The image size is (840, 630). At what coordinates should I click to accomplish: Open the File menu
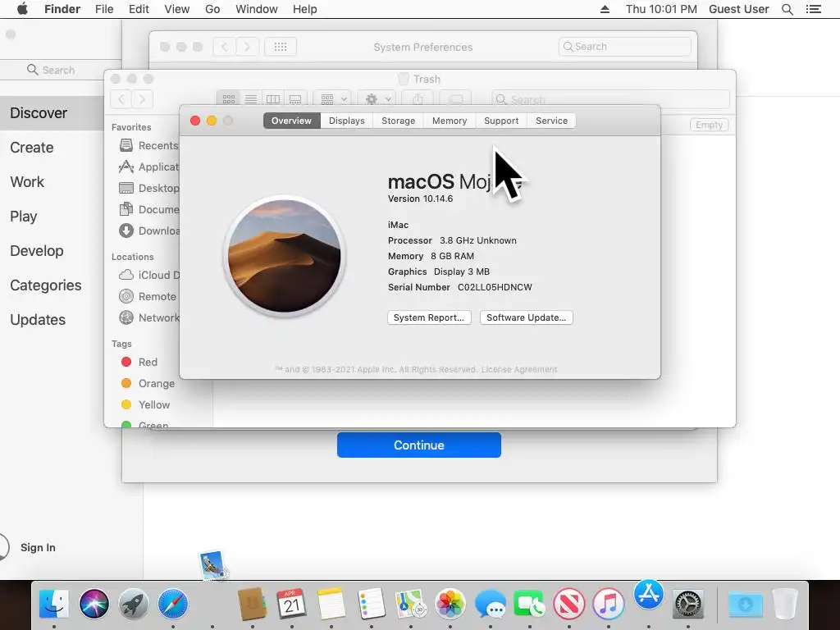(104, 9)
